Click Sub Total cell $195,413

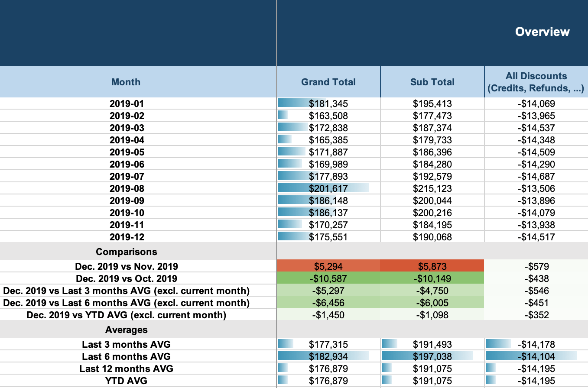click(432, 103)
